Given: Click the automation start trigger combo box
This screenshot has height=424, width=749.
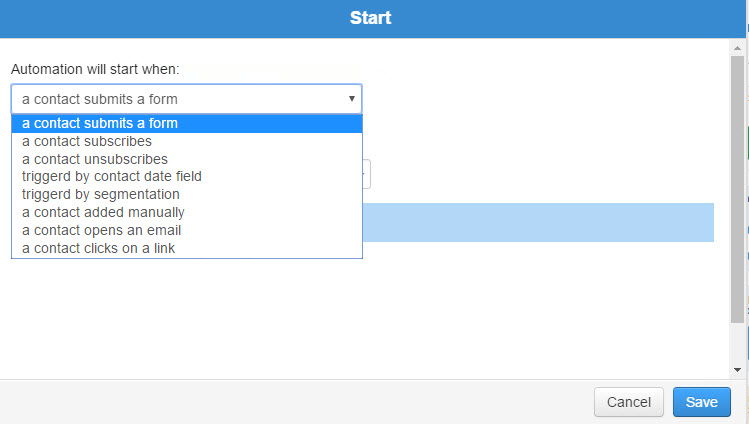Looking at the screenshot, I should [186, 99].
